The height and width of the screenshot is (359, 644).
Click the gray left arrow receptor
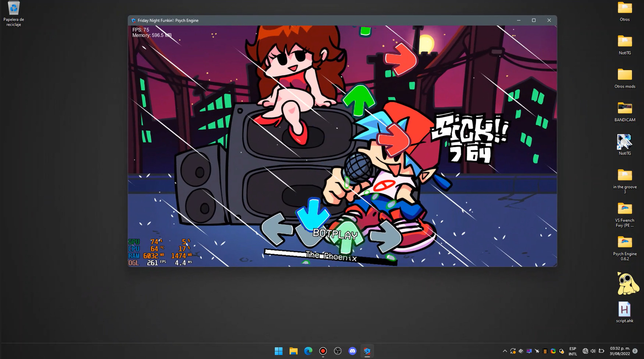277,229
